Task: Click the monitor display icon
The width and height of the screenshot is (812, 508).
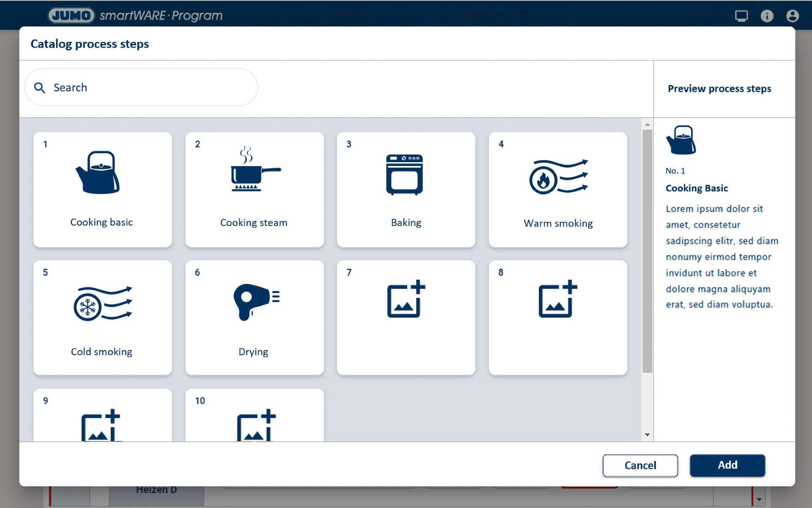Action: pyautogui.click(x=741, y=16)
